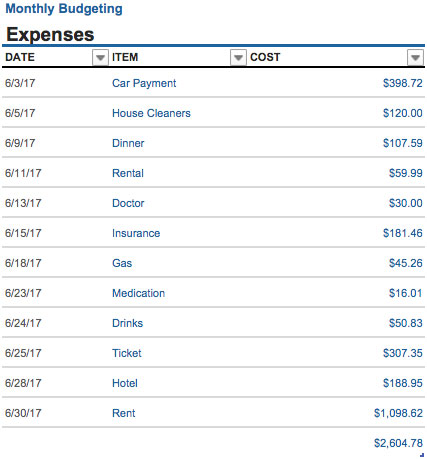Click the Insurance cost $181.46
The width and height of the screenshot is (427, 459).
[402, 233]
